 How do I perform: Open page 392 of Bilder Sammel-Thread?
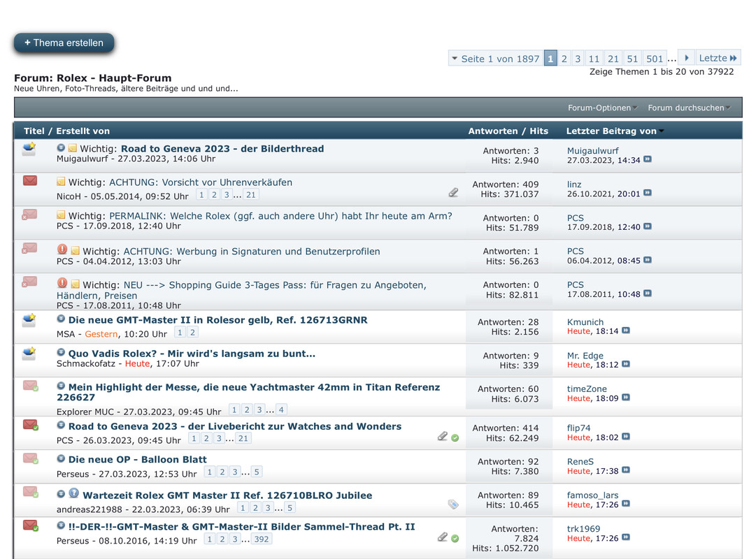click(x=262, y=539)
